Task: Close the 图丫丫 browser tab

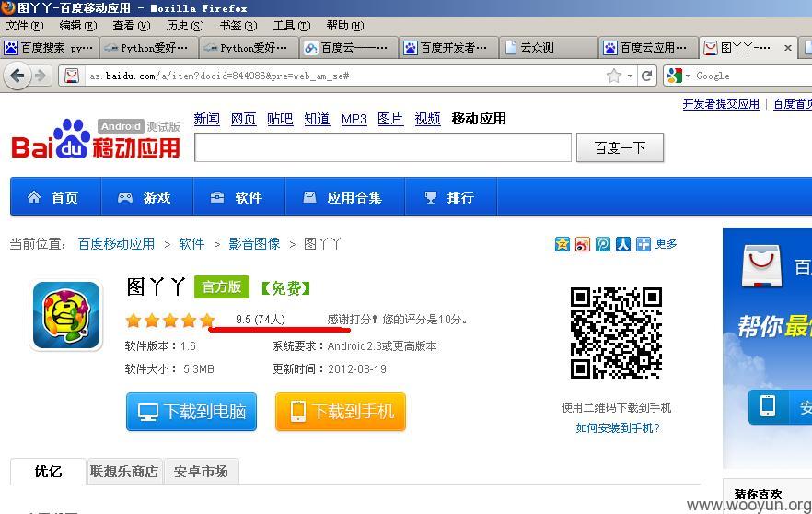Action: pos(788,48)
